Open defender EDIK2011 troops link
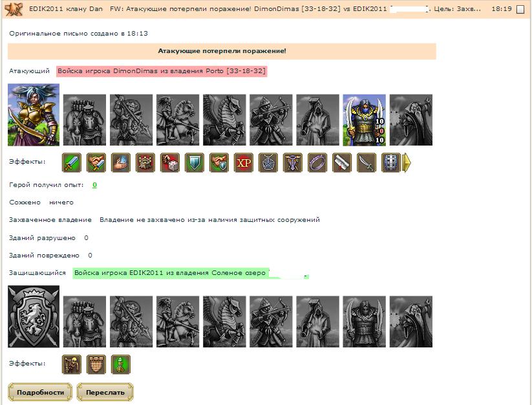This screenshot has width=532, height=405. pos(170,273)
